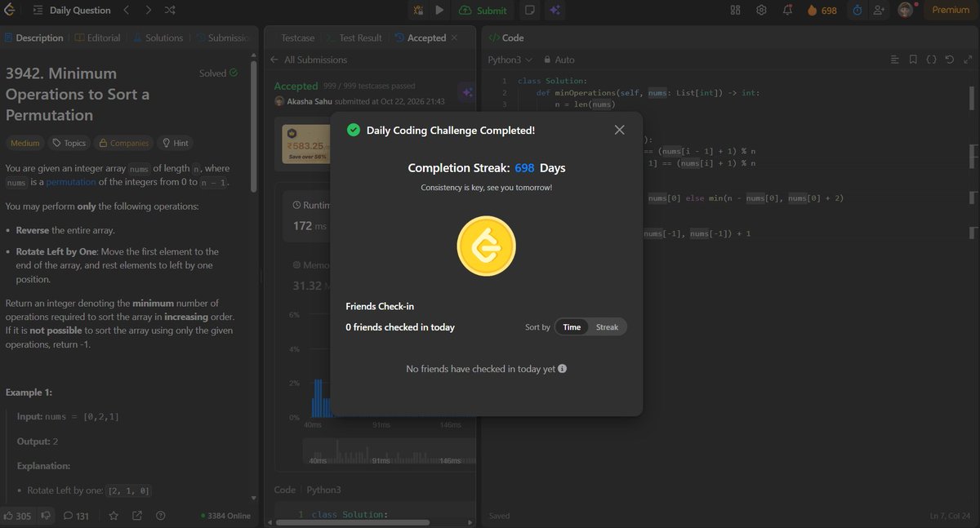Image resolution: width=980 pixels, height=528 pixels.
Task: Open the LeetCode home logo
Action: pos(11,10)
